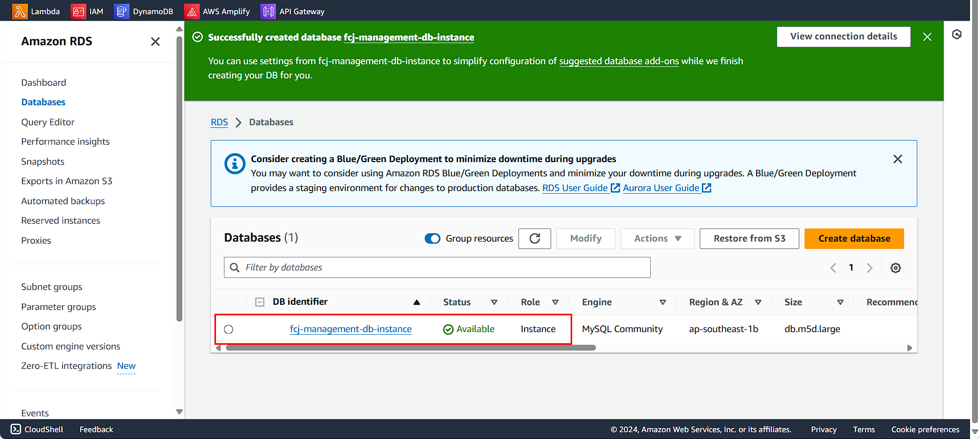This screenshot has width=980, height=439.
Task: Open Query Editor in the sidebar
Action: tap(48, 122)
